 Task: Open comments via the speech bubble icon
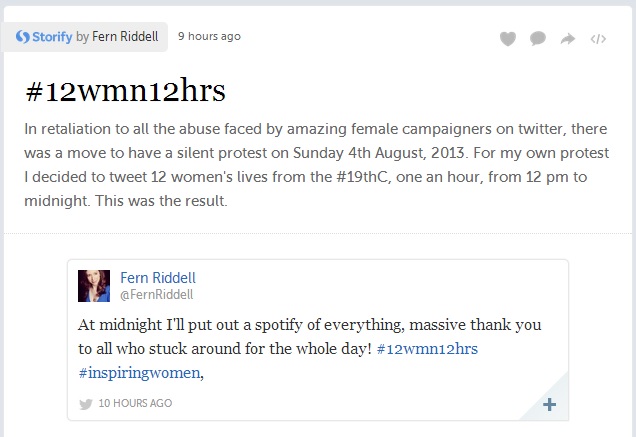538,39
